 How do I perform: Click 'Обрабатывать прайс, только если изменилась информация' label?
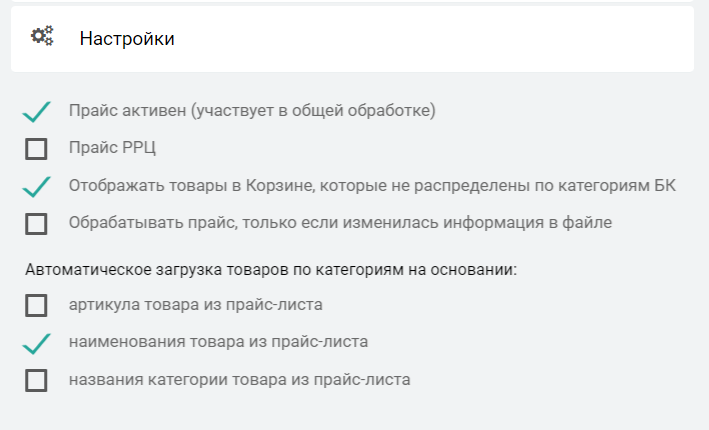point(340,222)
